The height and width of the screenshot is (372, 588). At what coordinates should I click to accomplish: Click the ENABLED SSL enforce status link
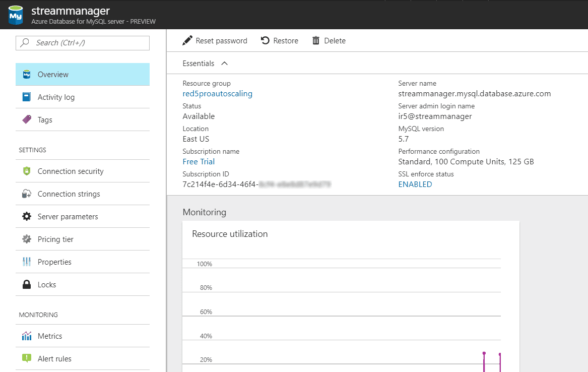pos(415,184)
